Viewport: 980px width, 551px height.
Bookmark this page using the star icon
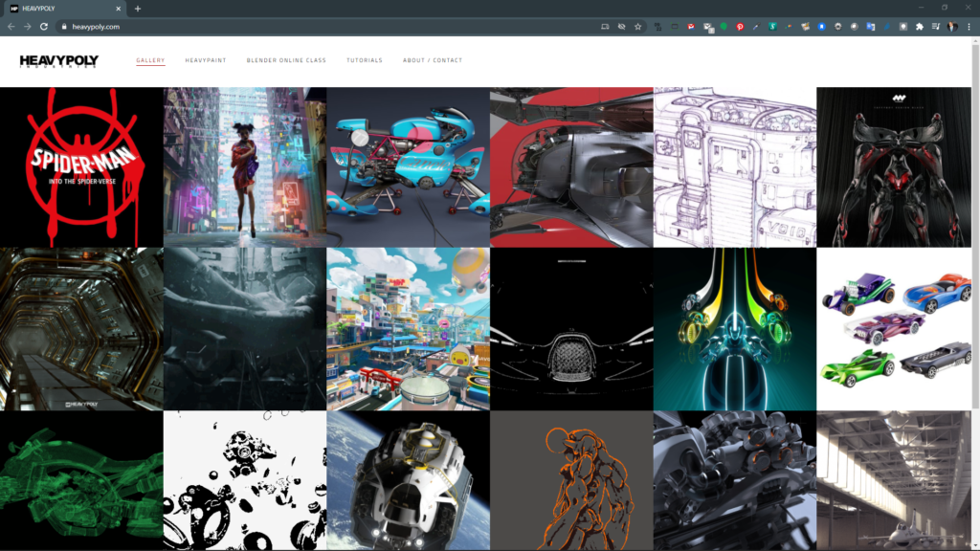click(x=637, y=27)
